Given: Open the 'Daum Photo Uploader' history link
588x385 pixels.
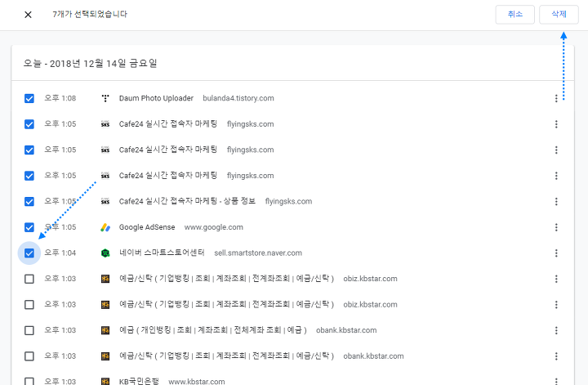Looking at the screenshot, I should [x=156, y=98].
